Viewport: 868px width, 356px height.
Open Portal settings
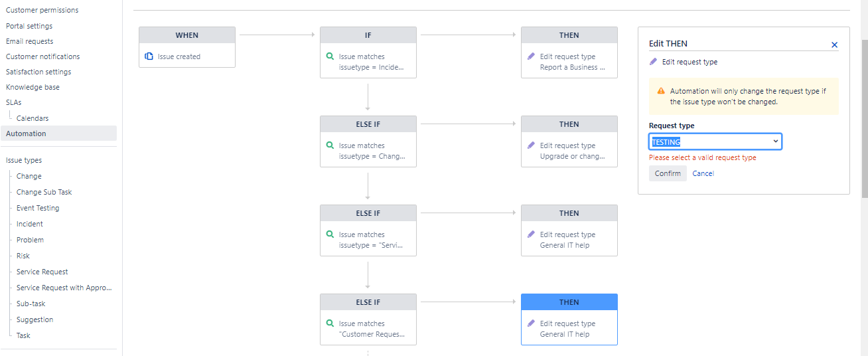pyautogui.click(x=29, y=26)
